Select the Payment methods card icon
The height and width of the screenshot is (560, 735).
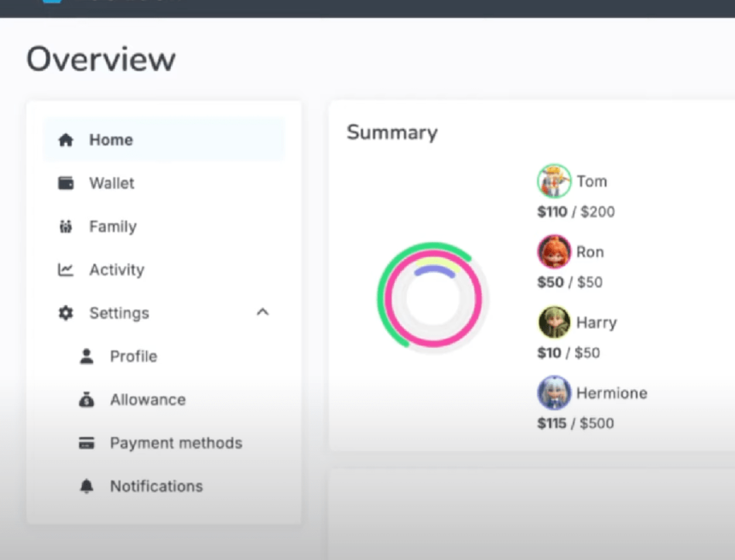coord(86,443)
